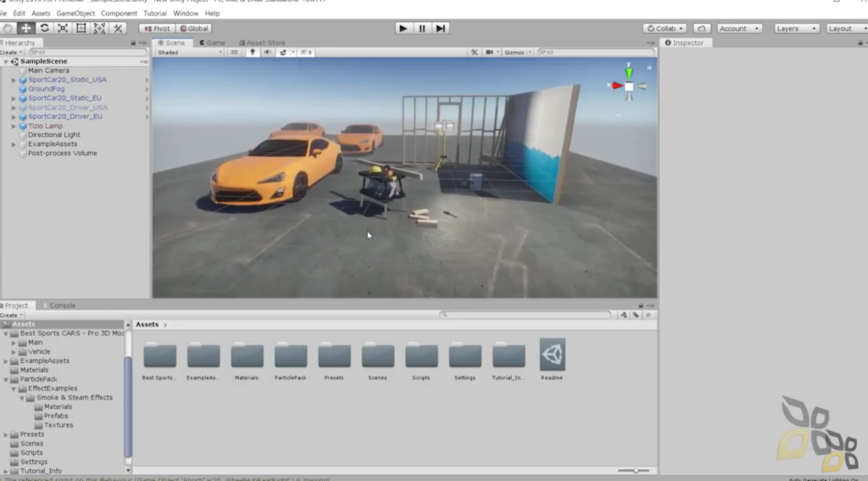Select the Move tool
The height and width of the screenshot is (481, 868).
pyautogui.click(x=26, y=28)
